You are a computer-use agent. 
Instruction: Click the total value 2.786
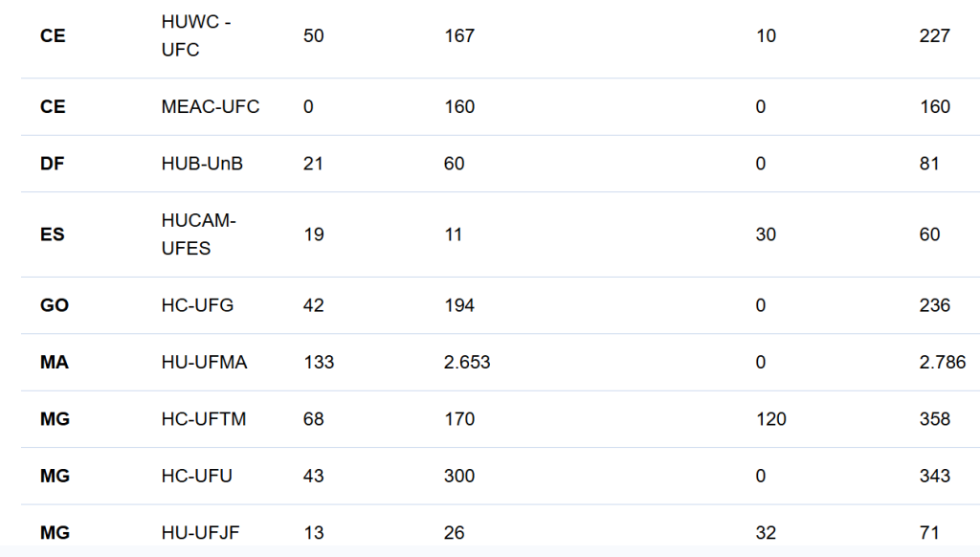point(942,363)
